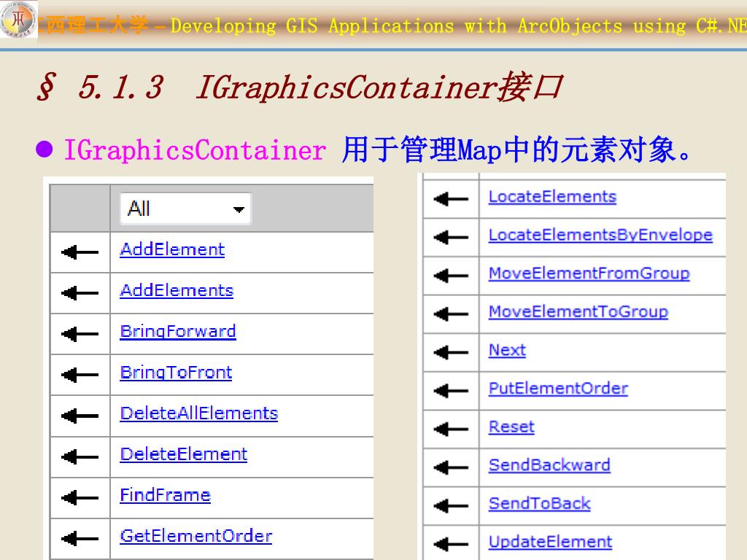Open the UpdateElement method link
747x560 pixels.
[550, 542]
